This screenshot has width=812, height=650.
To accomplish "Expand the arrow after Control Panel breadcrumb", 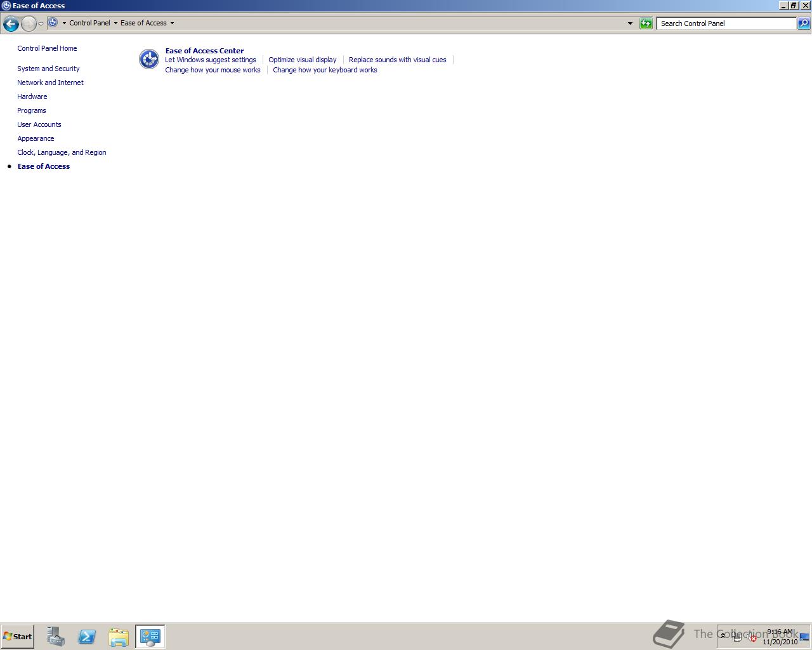I will (x=115, y=23).
